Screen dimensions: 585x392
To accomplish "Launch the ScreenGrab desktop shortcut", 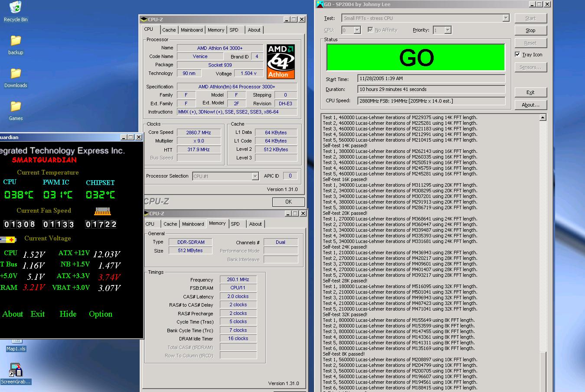I will pos(16,374).
